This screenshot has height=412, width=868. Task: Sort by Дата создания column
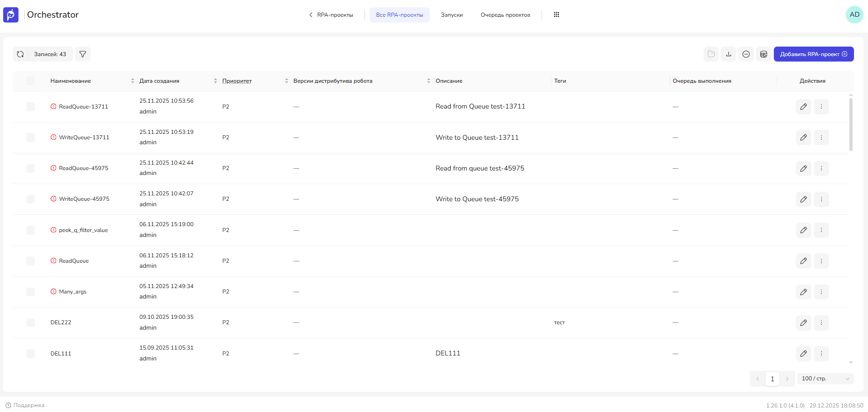216,81
